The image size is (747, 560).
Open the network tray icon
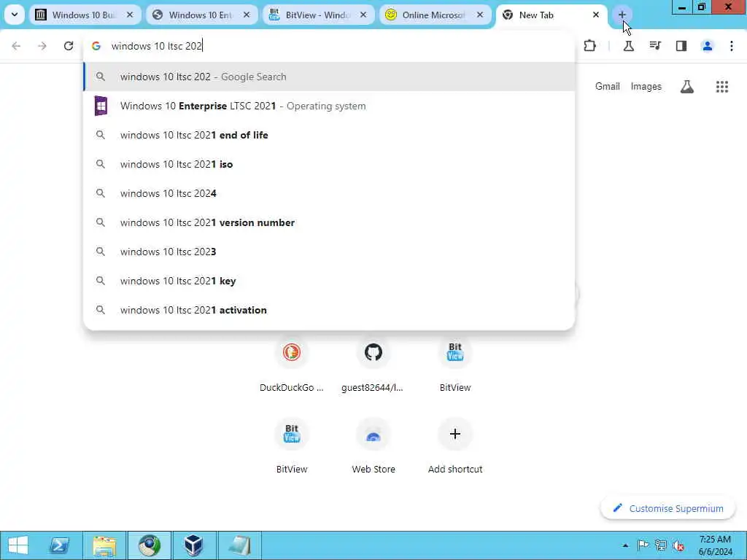660,545
